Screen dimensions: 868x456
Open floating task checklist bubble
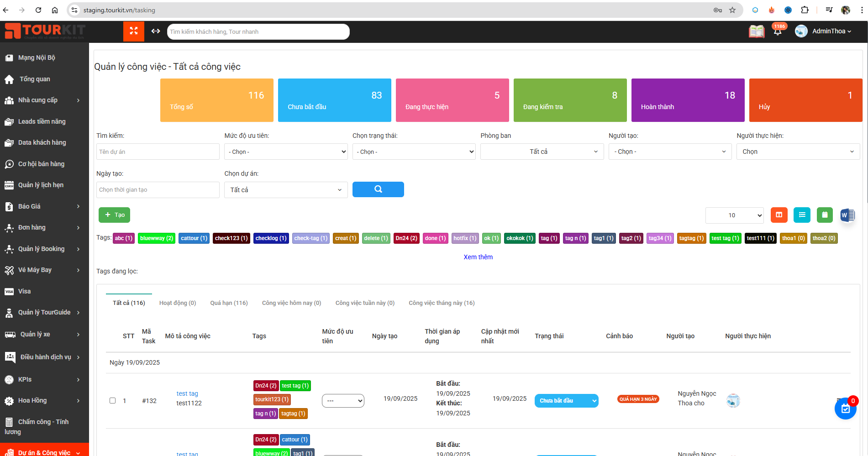pos(845,409)
